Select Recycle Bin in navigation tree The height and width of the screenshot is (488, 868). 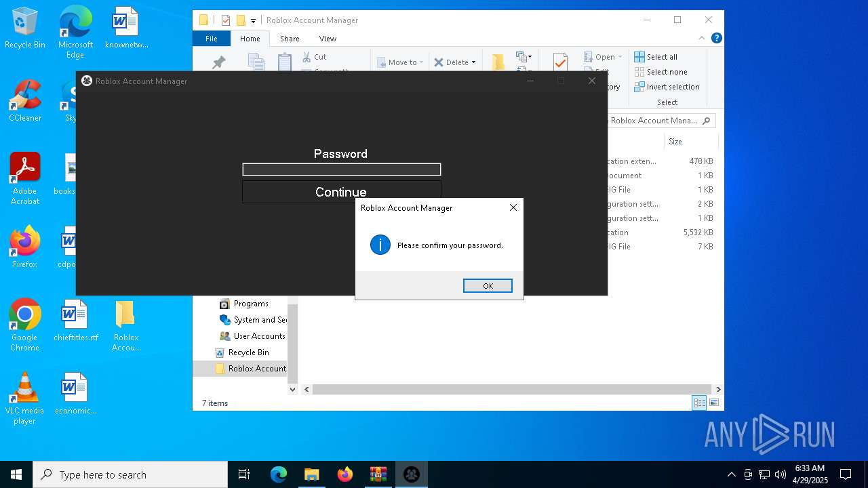point(242,352)
